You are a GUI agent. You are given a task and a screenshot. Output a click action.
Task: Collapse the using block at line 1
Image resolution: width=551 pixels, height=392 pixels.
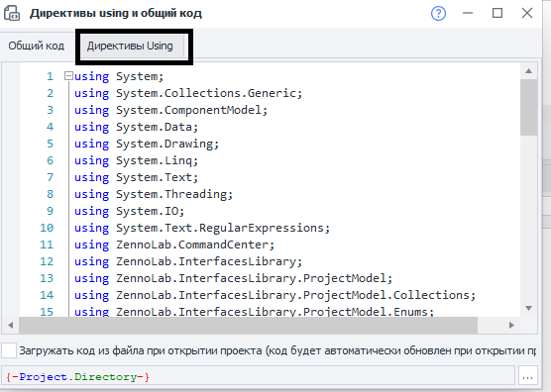tap(68, 76)
